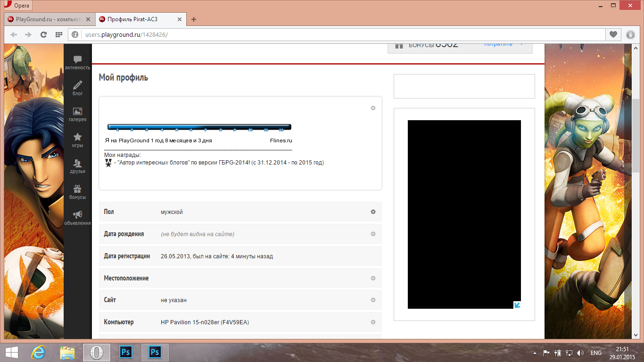The height and width of the screenshot is (362, 644).
Task: Click the site info globe icon in address bar
Action: 75,34
